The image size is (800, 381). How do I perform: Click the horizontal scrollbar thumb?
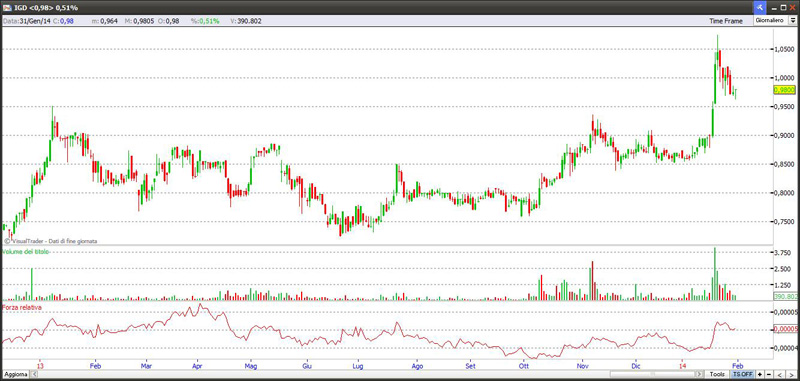coord(654,374)
